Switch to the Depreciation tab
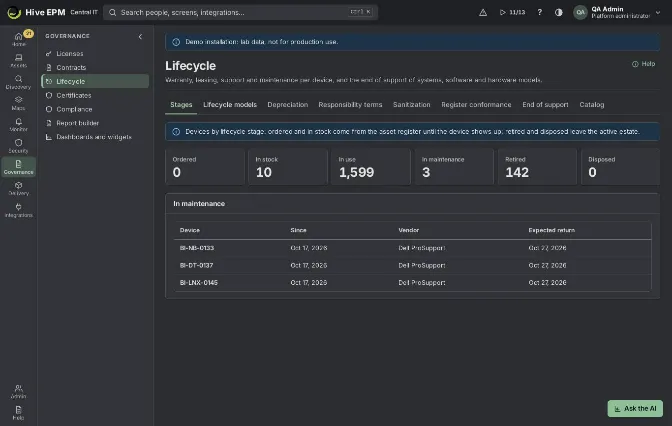 point(288,105)
